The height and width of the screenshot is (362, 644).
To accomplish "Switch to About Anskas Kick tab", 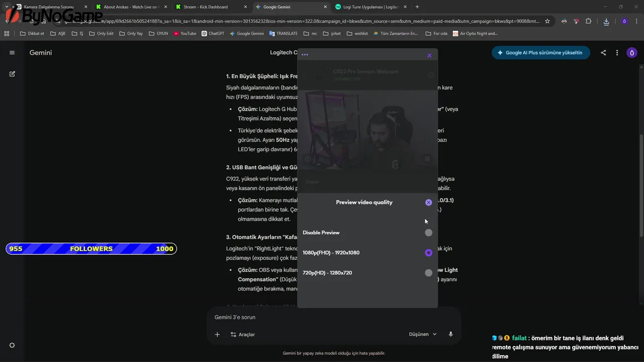I will (x=130, y=7).
